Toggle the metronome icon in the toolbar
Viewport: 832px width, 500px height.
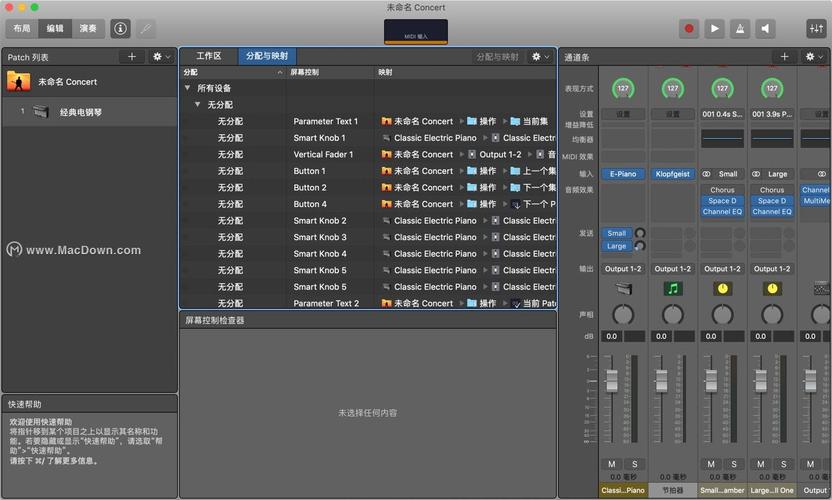point(740,28)
